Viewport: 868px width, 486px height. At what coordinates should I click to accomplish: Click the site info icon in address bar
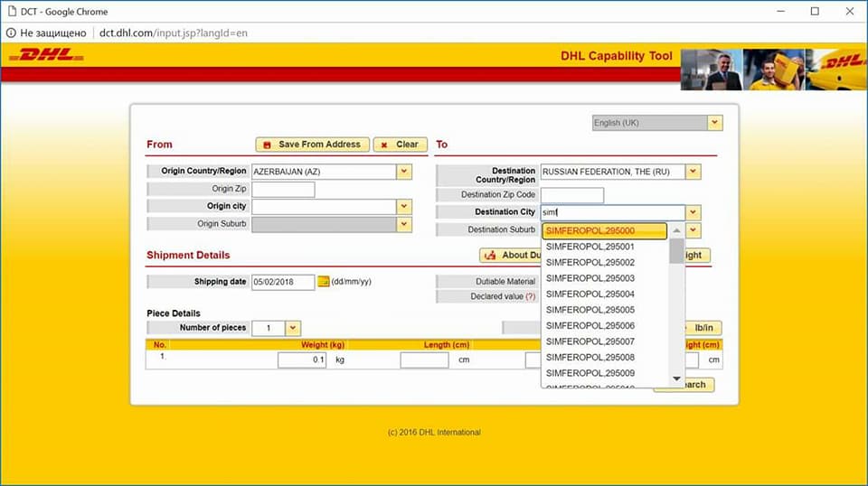click(x=11, y=33)
